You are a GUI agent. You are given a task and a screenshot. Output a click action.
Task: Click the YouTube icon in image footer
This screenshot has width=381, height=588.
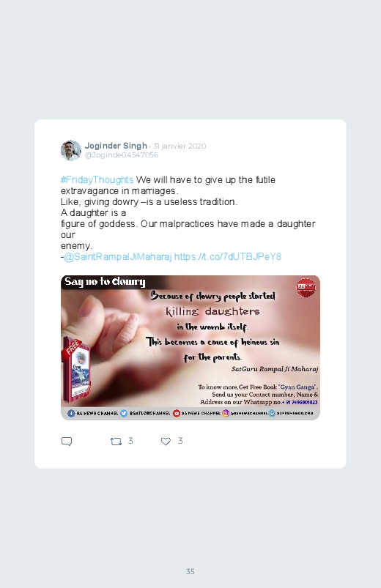177,413
